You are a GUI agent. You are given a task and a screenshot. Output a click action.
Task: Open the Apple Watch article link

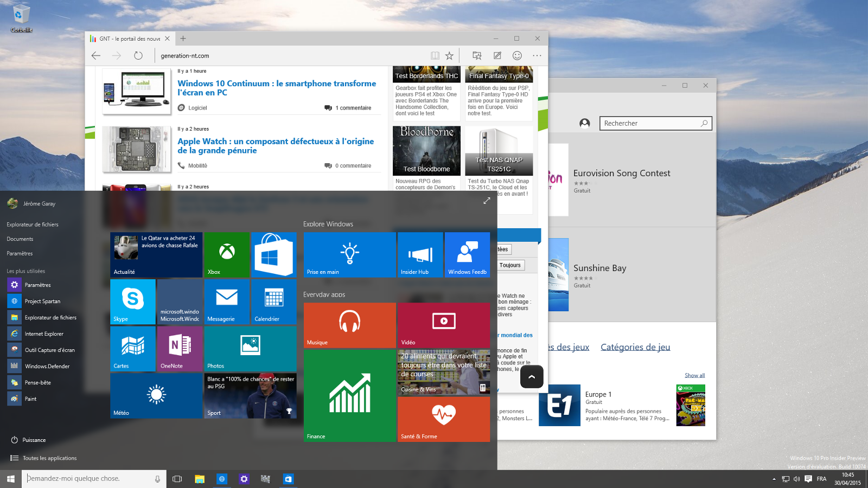pos(276,146)
